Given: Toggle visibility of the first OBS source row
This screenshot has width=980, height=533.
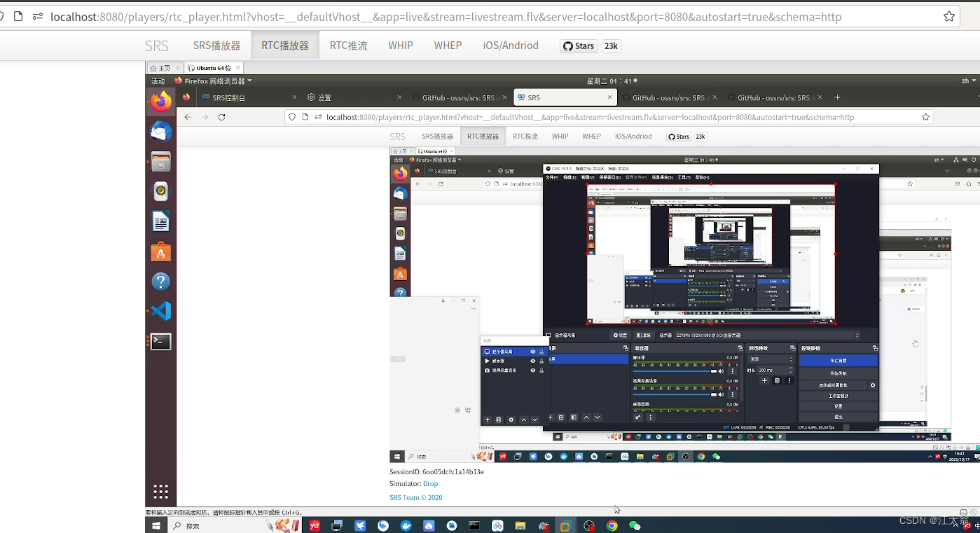Looking at the screenshot, I should click(532, 352).
